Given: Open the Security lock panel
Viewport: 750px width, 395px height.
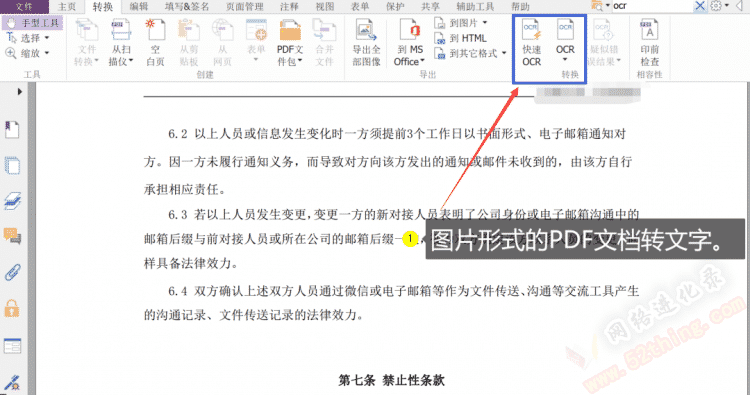Looking at the screenshot, I should pyautogui.click(x=12, y=308).
